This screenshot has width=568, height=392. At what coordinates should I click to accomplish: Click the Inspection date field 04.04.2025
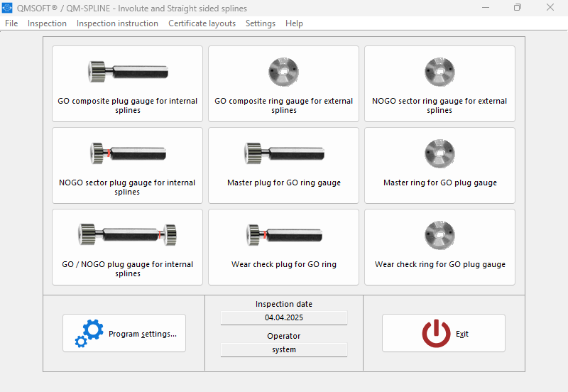click(x=283, y=317)
